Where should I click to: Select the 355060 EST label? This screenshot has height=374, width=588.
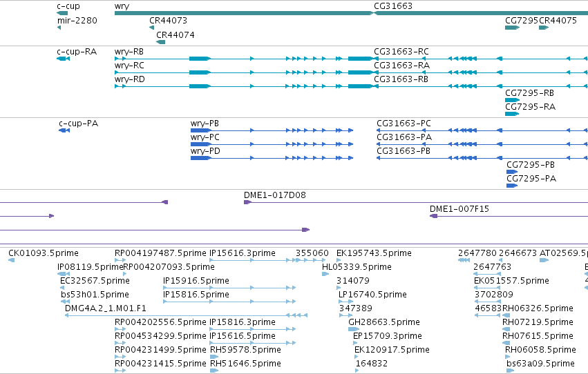[x=312, y=253]
